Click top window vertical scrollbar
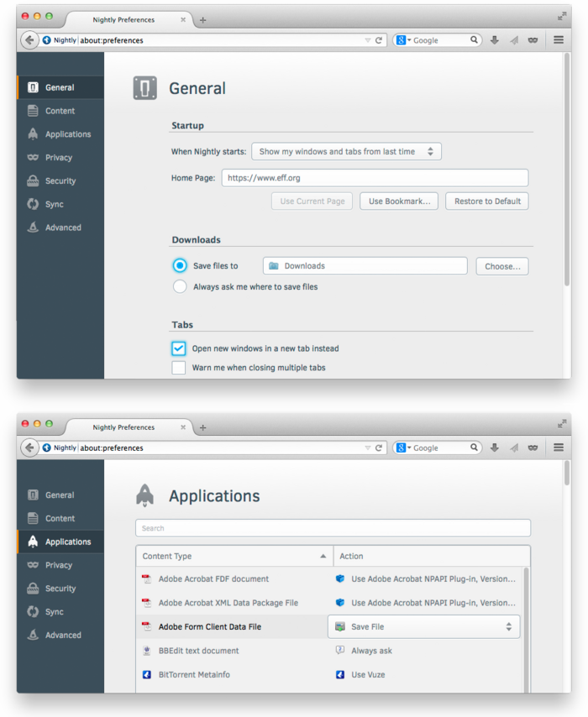Image resolution: width=588 pixels, height=717 pixels. [x=567, y=170]
